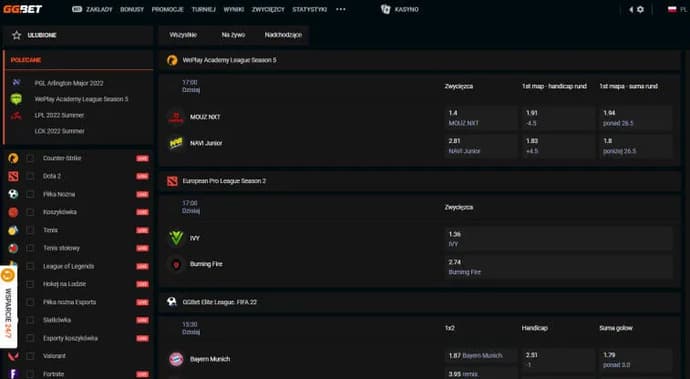Click the Piłka nożna Esports entry

pyautogui.click(x=70, y=302)
